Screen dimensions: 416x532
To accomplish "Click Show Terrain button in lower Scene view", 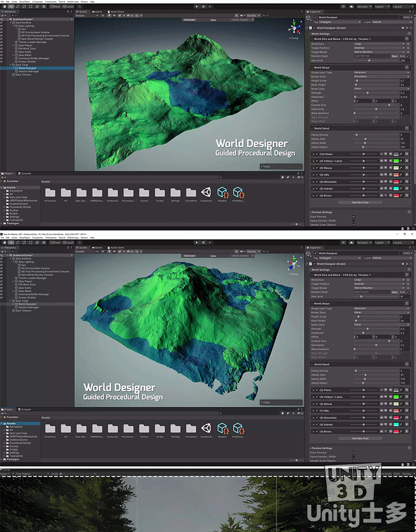I will tap(241, 256).
